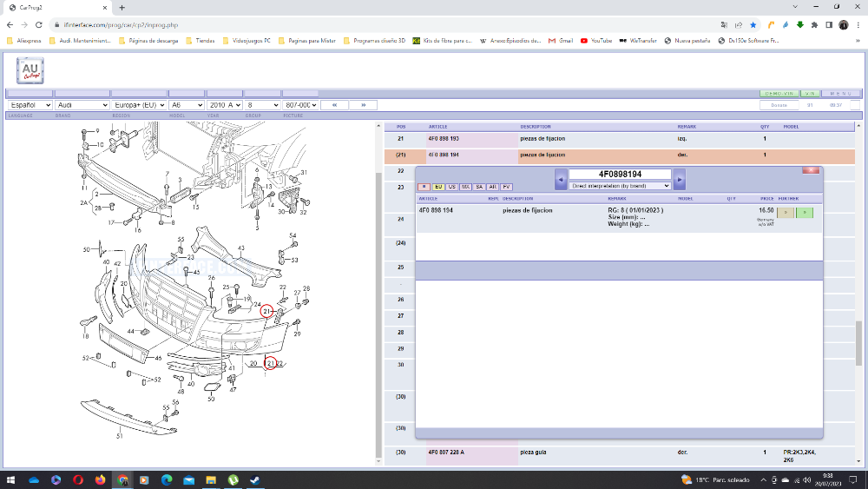
Task: Open the language dropdown showing Español
Action: [30, 105]
